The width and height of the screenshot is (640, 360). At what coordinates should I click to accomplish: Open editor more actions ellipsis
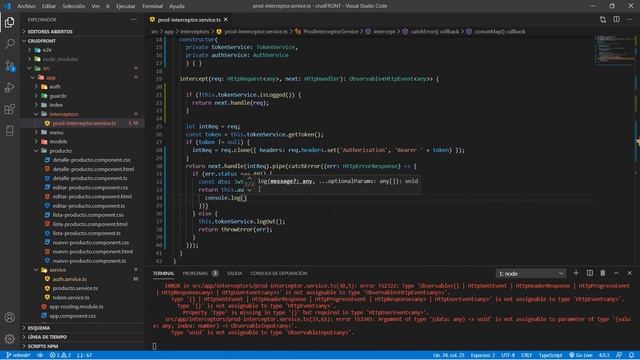(x=630, y=20)
